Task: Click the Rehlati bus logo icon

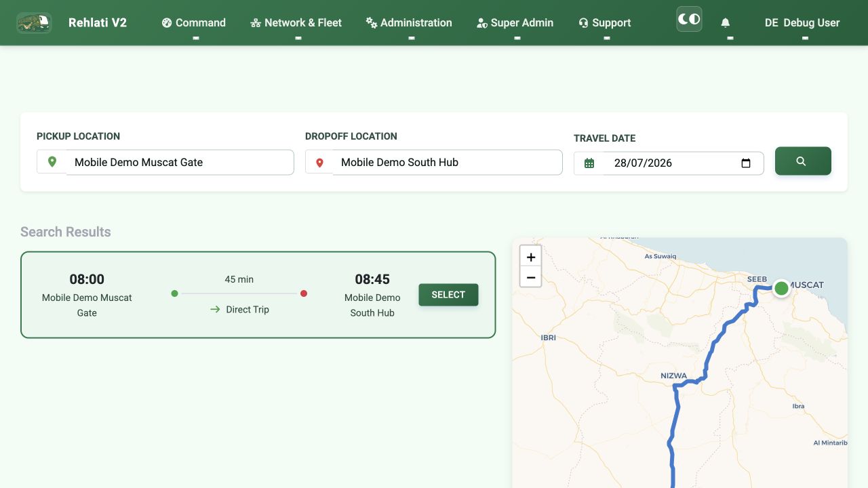Action: pyautogui.click(x=34, y=22)
